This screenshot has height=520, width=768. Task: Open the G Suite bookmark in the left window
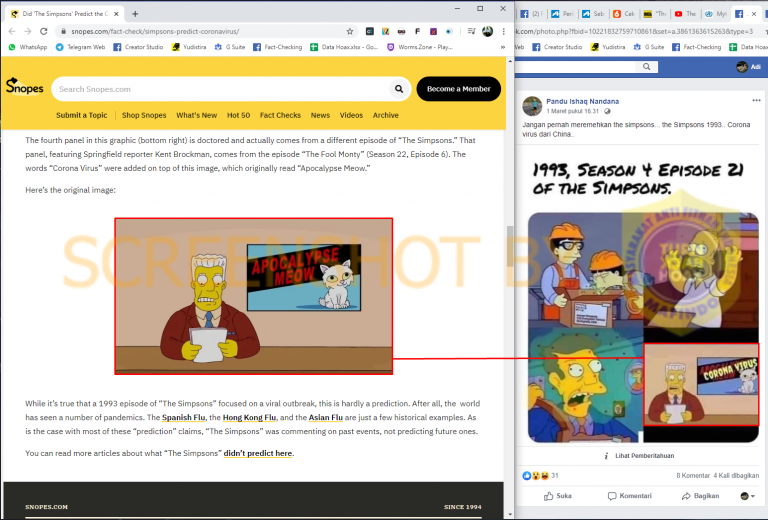(x=230, y=47)
